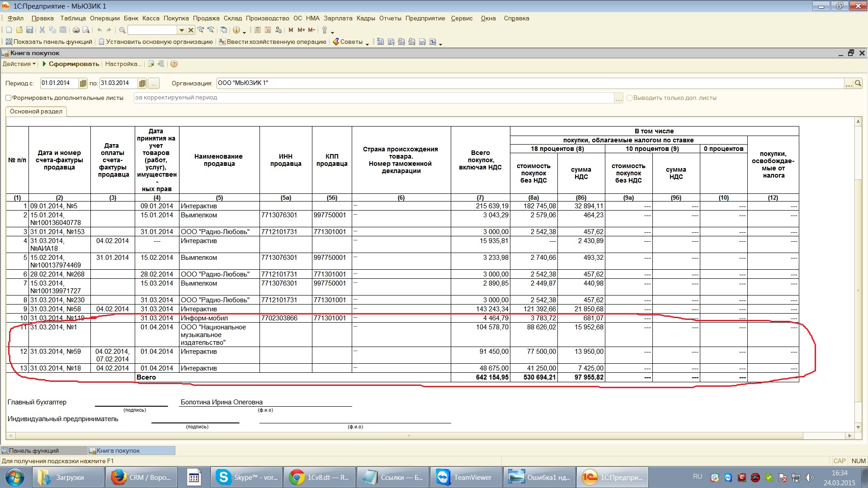Toggle 'Выводить только доп. листы' checkbox
Image resolution: width=868 pixels, height=488 pixels.
click(629, 98)
